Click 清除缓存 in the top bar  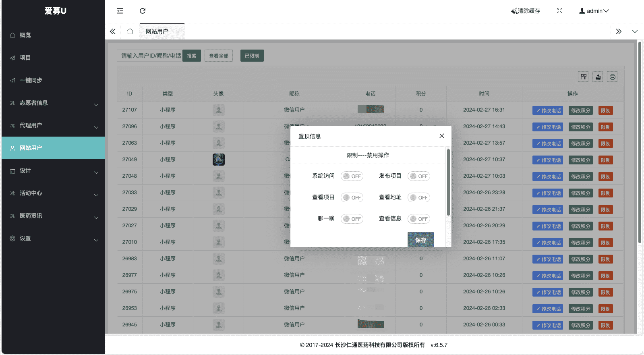coord(526,11)
